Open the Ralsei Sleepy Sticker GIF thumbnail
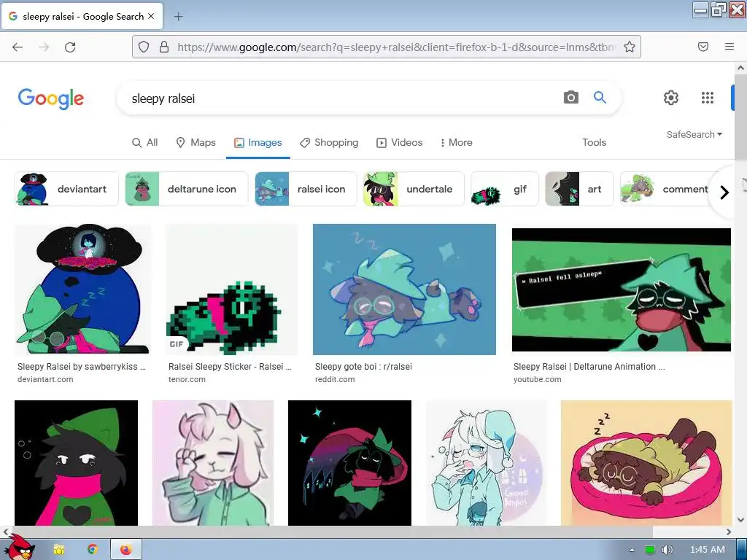The width and height of the screenshot is (747, 560). 231,289
